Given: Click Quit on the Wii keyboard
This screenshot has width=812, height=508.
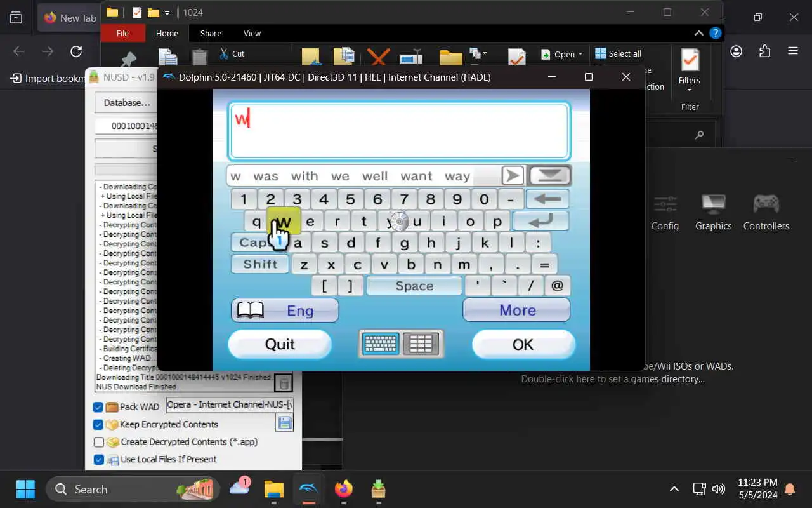Looking at the screenshot, I should (x=280, y=344).
